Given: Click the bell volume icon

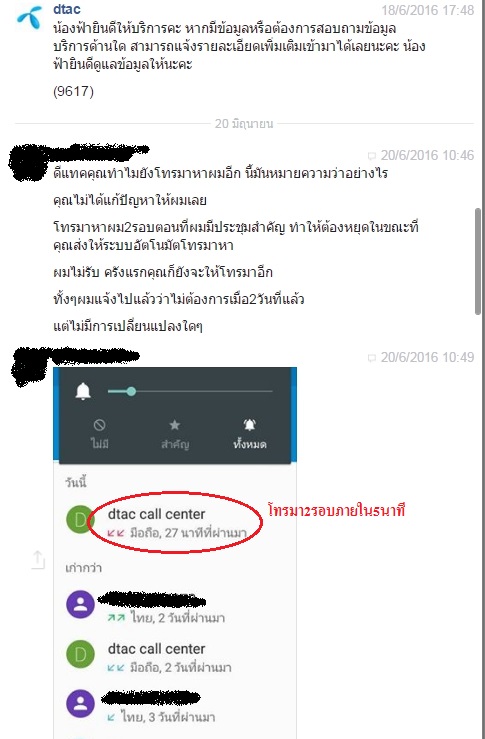Looking at the screenshot, I should coord(83,391).
